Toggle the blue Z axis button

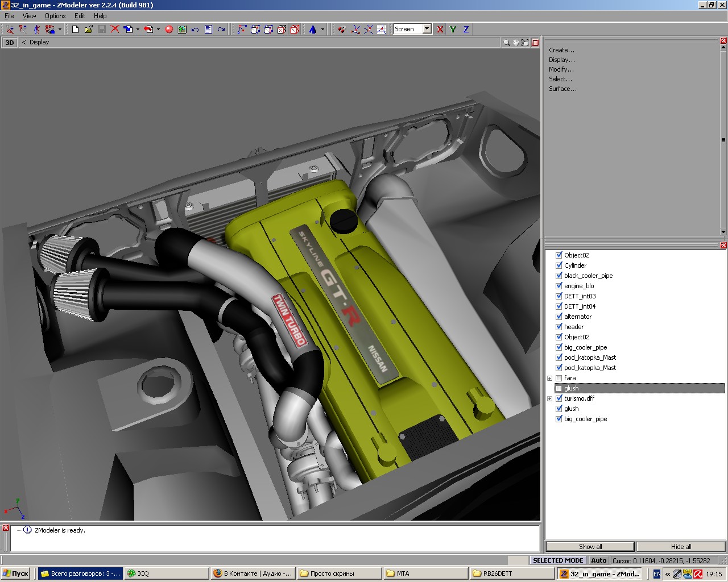(x=466, y=29)
